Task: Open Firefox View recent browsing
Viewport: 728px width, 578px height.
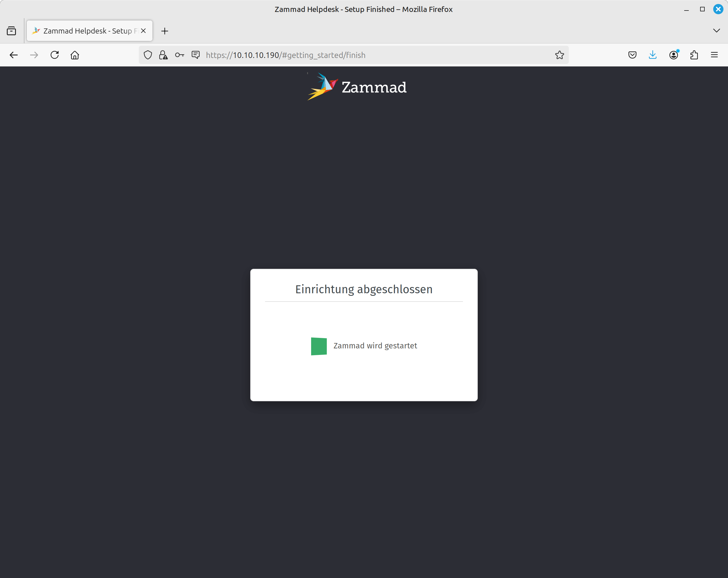Action: pos(11,31)
